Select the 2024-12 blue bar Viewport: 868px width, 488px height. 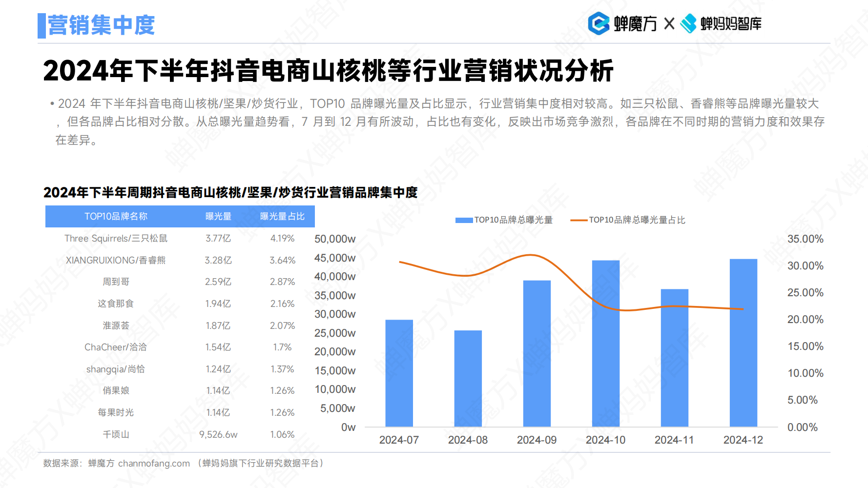pos(743,343)
